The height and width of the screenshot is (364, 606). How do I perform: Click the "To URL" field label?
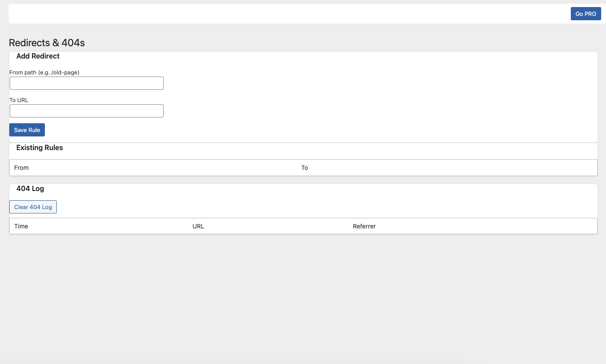[19, 100]
